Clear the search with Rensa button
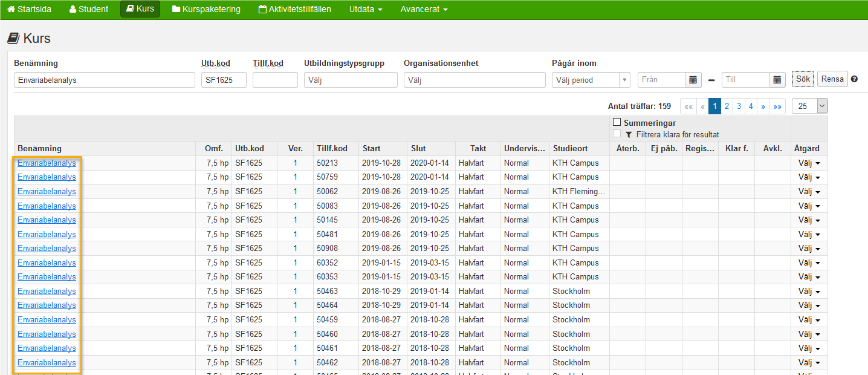The width and height of the screenshot is (868, 375). 832,79
